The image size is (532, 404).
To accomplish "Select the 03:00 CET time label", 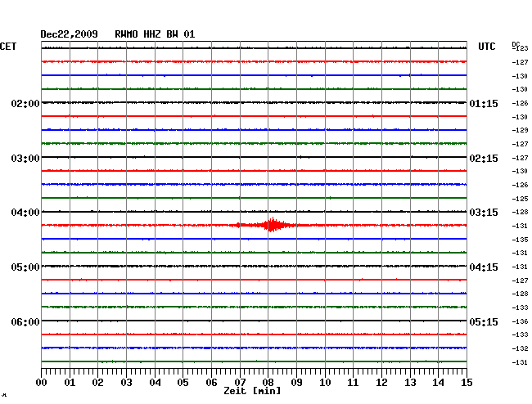I will tap(25, 159).
